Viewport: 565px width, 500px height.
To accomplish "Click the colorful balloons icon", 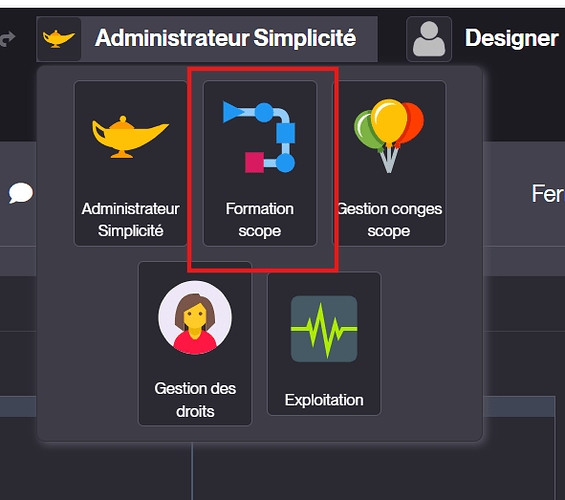I will pyautogui.click(x=389, y=136).
